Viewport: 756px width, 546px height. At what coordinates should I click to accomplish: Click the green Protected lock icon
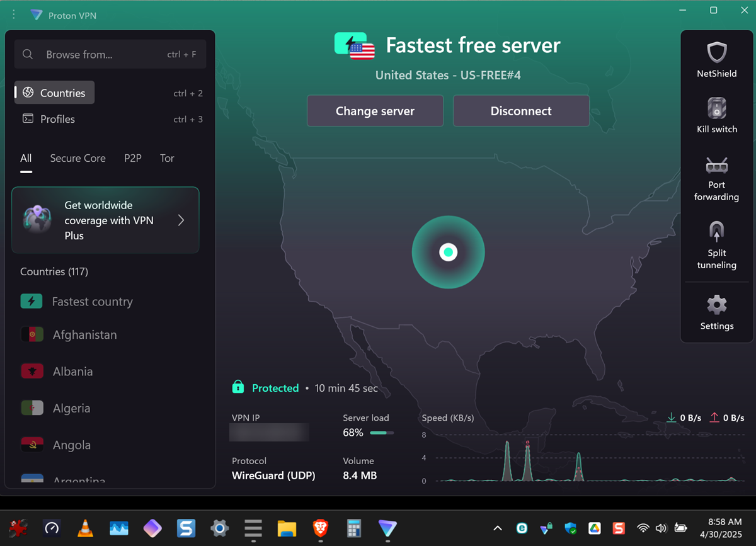point(238,387)
